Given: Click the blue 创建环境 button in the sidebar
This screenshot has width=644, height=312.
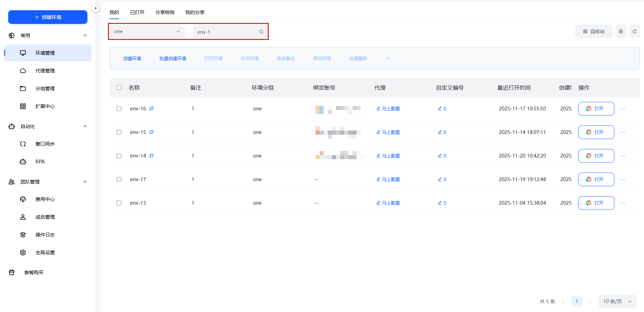Looking at the screenshot, I should pyautogui.click(x=48, y=17).
